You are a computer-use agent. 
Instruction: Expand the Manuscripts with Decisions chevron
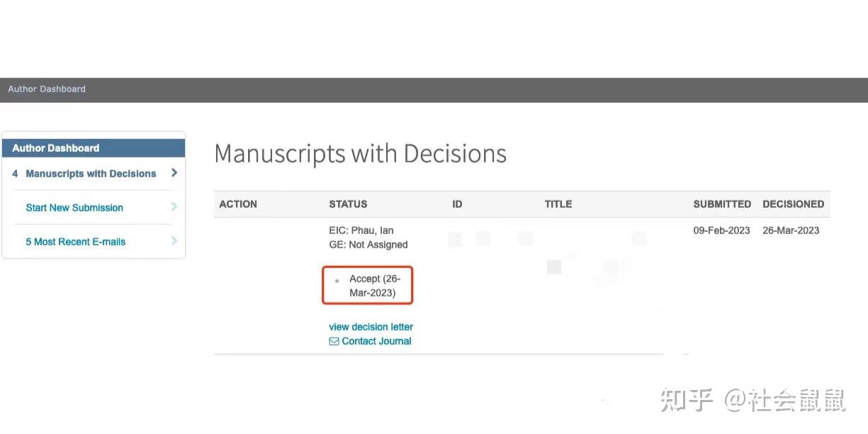click(174, 173)
